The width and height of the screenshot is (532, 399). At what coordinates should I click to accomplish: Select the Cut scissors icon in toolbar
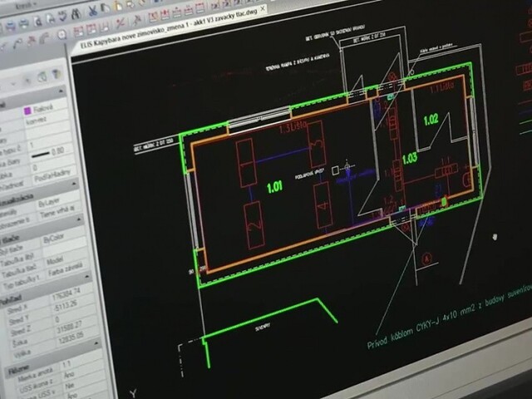92,11
